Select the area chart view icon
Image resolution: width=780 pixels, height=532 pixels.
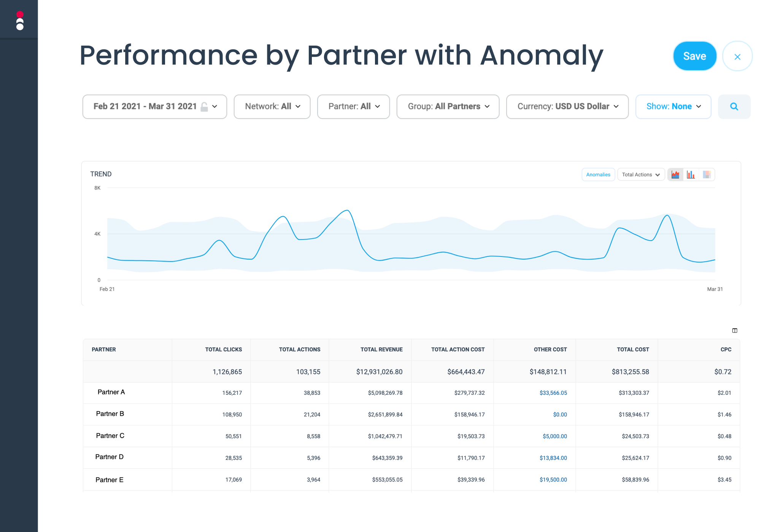click(675, 174)
